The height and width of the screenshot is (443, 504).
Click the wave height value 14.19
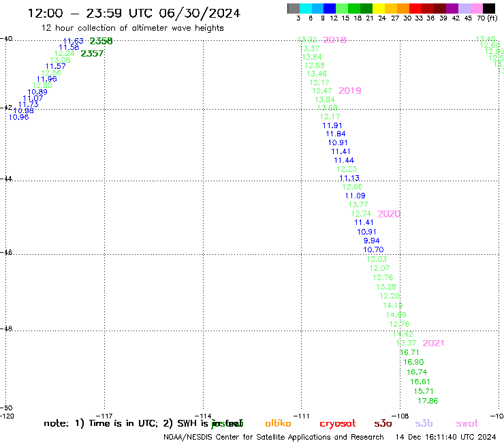tap(393, 305)
